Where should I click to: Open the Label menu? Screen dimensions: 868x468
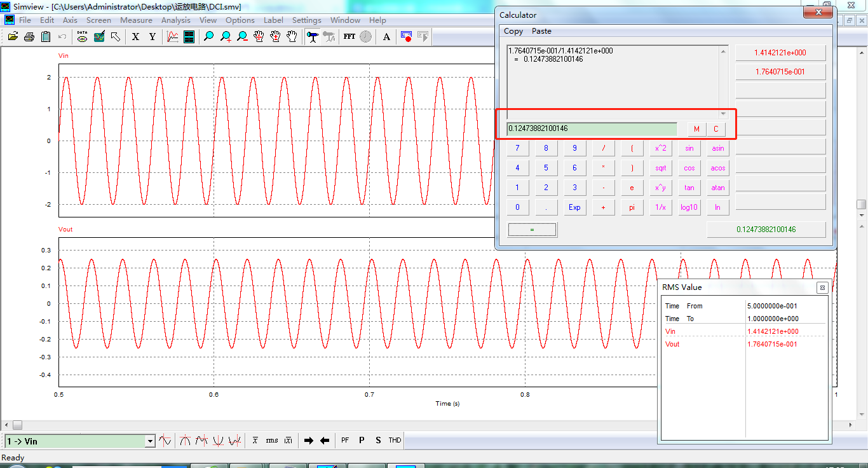coord(273,20)
